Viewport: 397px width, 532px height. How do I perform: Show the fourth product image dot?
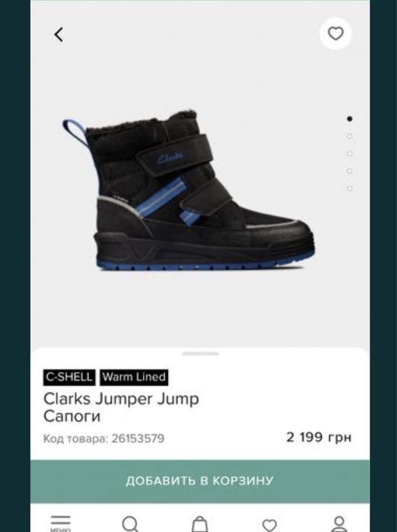pos(349,171)
